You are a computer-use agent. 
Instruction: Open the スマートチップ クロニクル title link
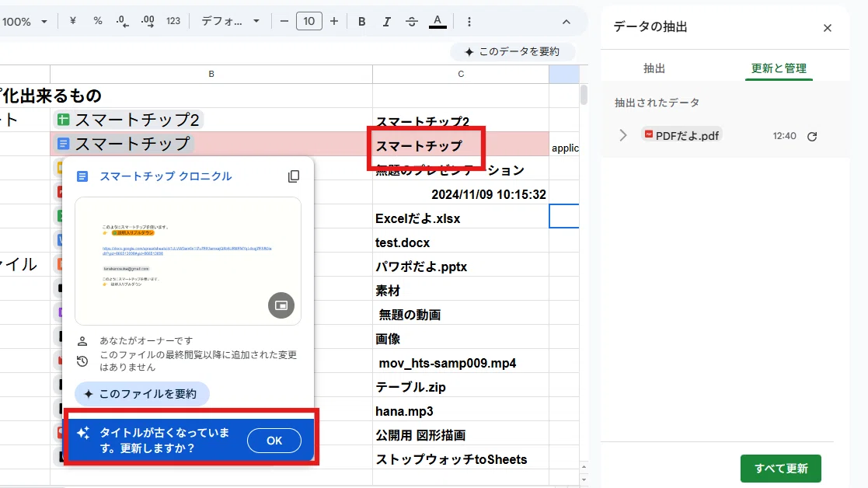tap(166, 176)
